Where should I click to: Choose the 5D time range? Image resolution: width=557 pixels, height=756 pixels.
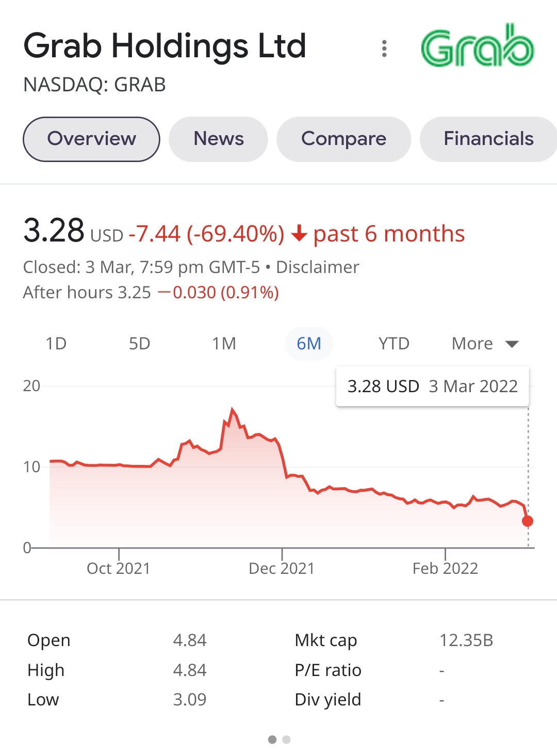[x=139, y=344]
